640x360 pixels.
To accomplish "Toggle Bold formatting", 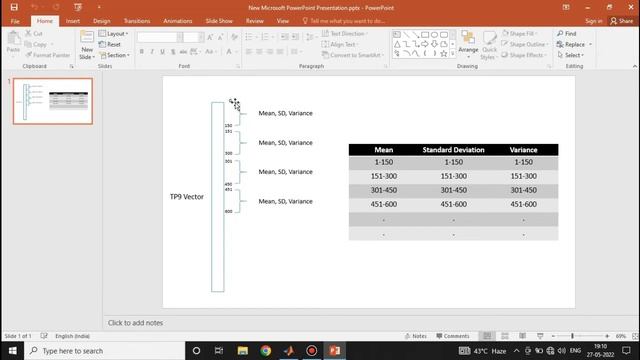I will [x=142, y=52].
